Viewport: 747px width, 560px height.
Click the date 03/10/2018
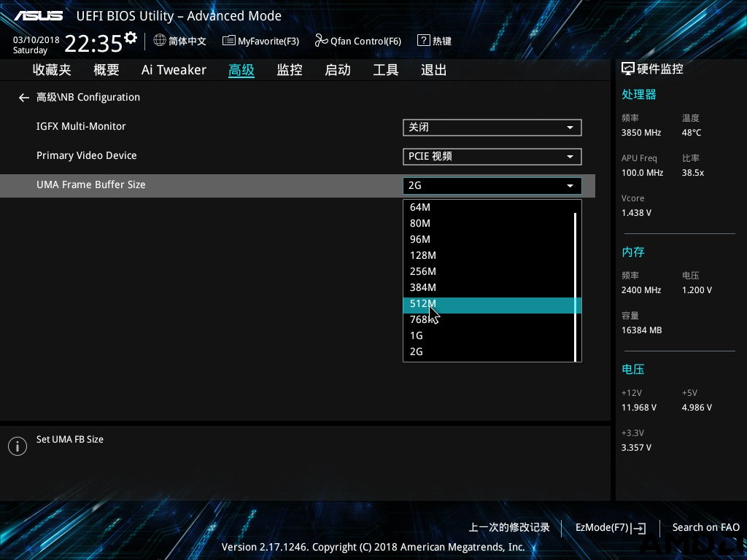coord(36,40)
